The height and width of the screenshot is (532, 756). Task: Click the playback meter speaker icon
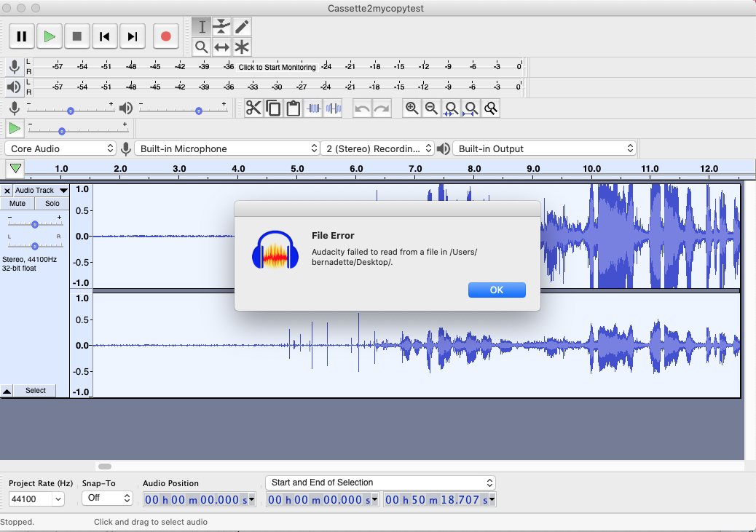(x=14, y=87)
